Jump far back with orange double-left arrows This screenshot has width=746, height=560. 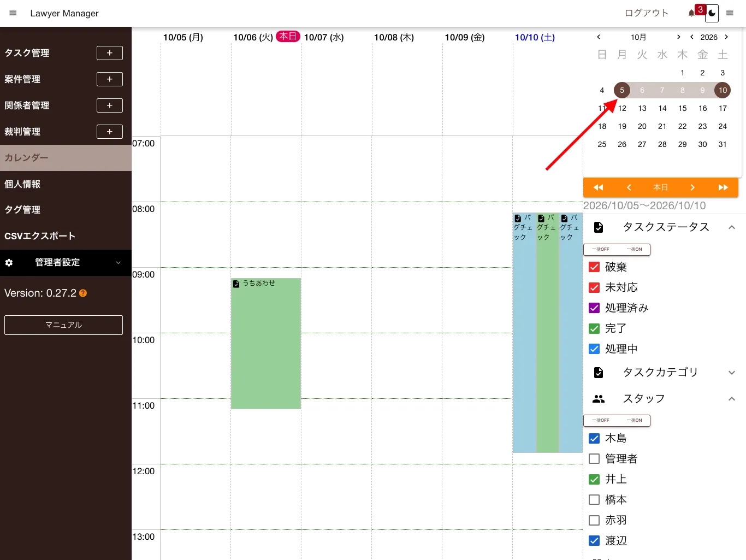[599, 187]
